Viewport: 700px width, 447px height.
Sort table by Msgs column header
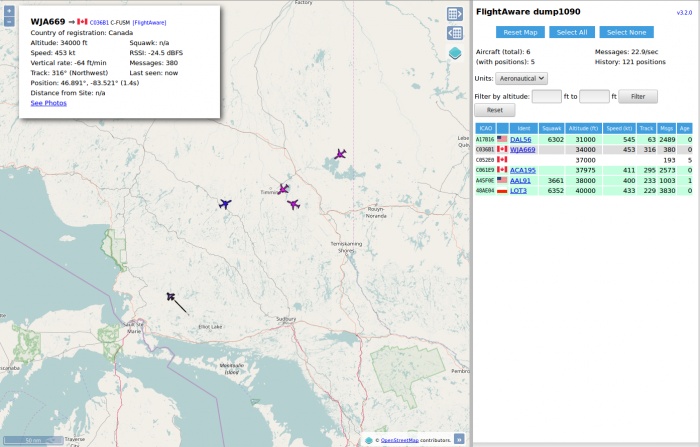(666, 128)
